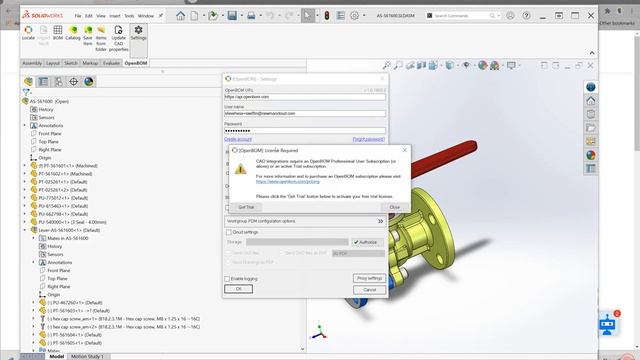Click the Open document toolbar icon
The width and height of the screenshot is (640, 360).
213,16
